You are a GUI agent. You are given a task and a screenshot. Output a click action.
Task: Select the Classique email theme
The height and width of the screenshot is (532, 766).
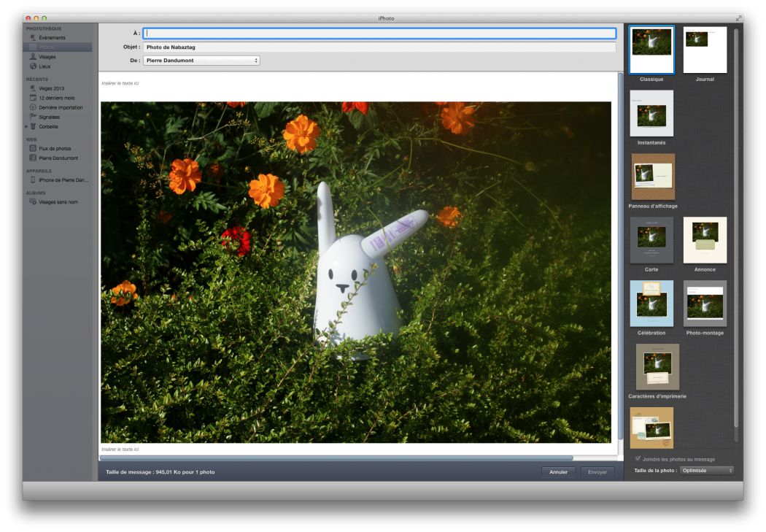pos(651,50)
